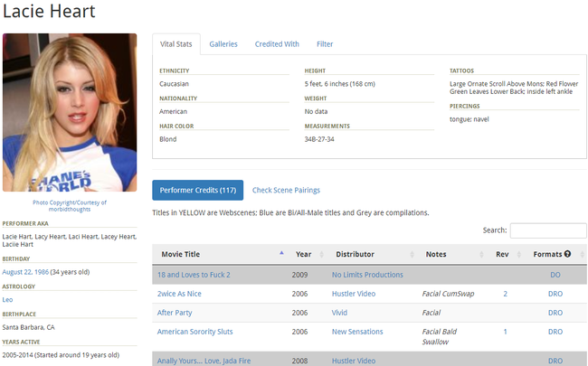Image resolution: width=588 pixels, height=366 pixels.
Task: Click the Performer Credits (117) button
Action: coord(197,190)
